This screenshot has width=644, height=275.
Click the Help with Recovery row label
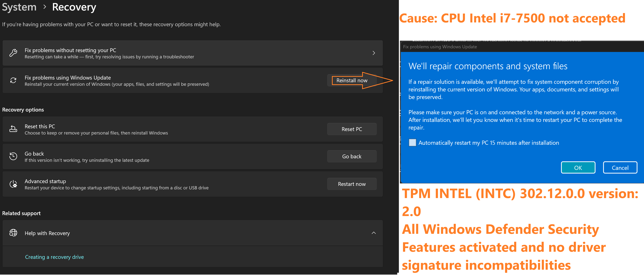[x=47, y=233]
